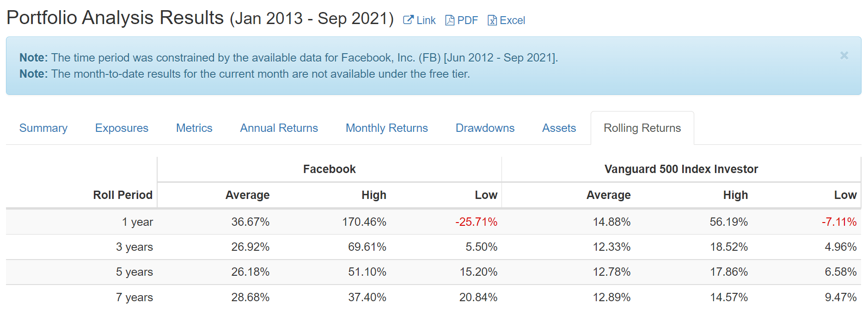868x316 pixels.
Task: Click the Rolling Returns tab
Action: [642, 128]
